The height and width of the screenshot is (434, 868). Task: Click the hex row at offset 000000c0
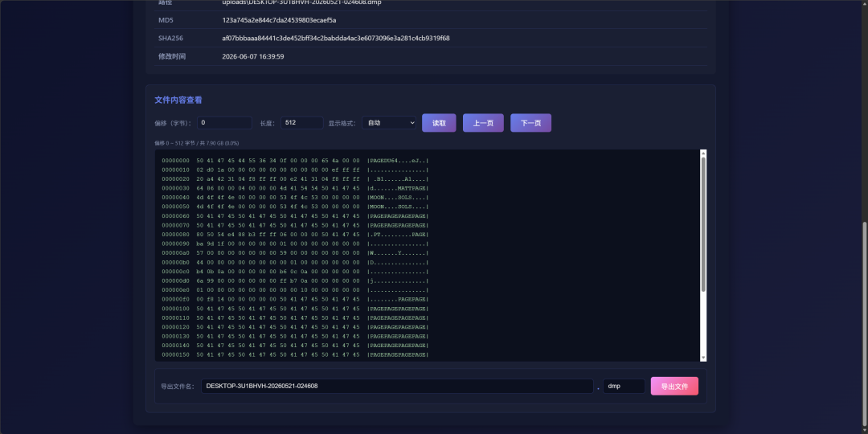pyautogui.click(x=295, y=272)
